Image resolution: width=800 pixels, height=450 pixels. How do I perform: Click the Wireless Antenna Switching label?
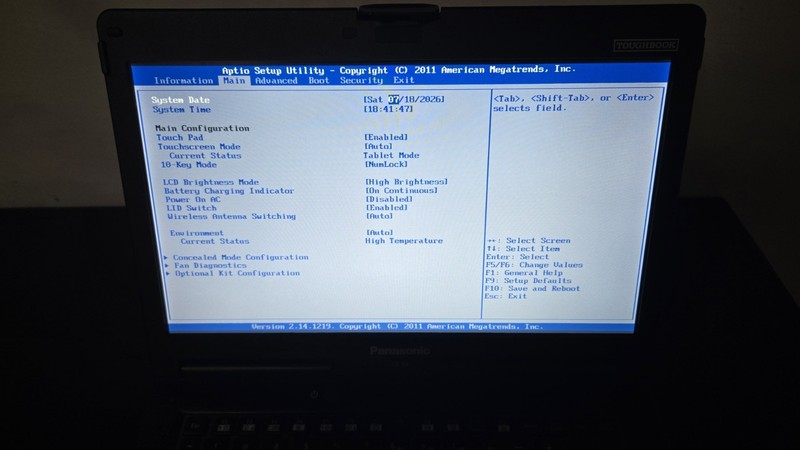[232, 216]
